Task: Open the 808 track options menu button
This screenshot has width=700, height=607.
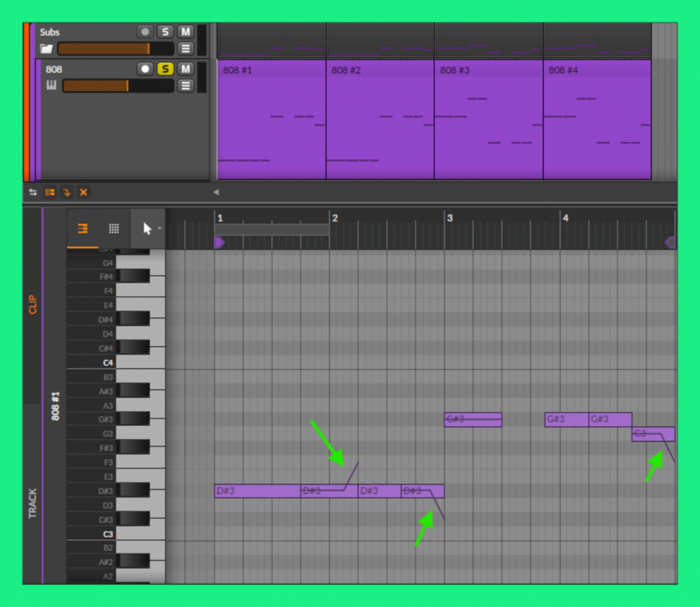Action: (x=185, y=85)
